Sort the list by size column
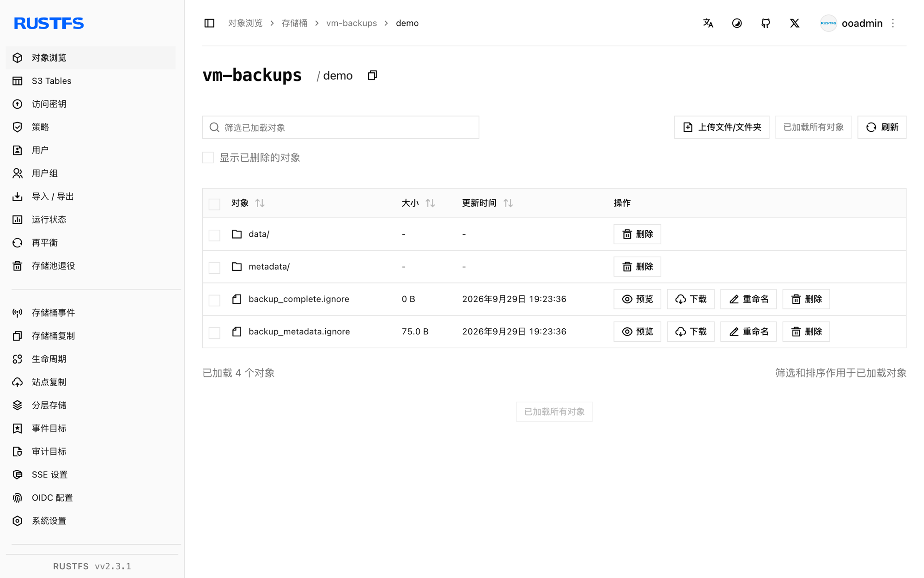The width and height of the screenshot is (924, 578). click(x=430, y=203)
